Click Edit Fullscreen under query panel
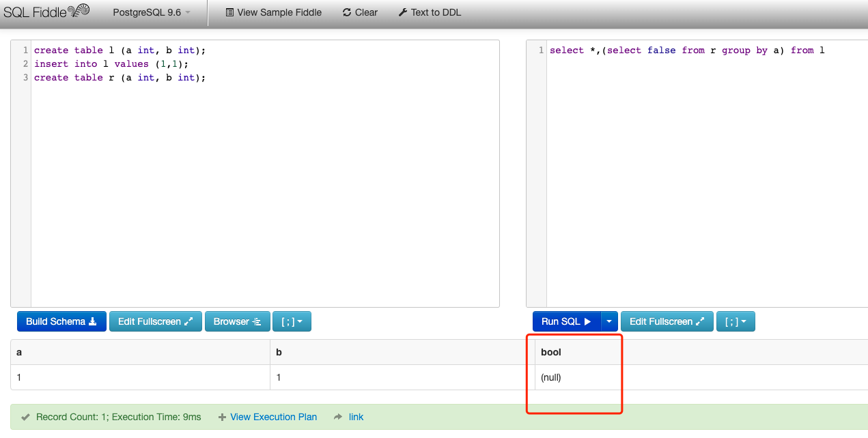Image resolution: width=868 pixels, height=438 pixels. coord(667,321)
